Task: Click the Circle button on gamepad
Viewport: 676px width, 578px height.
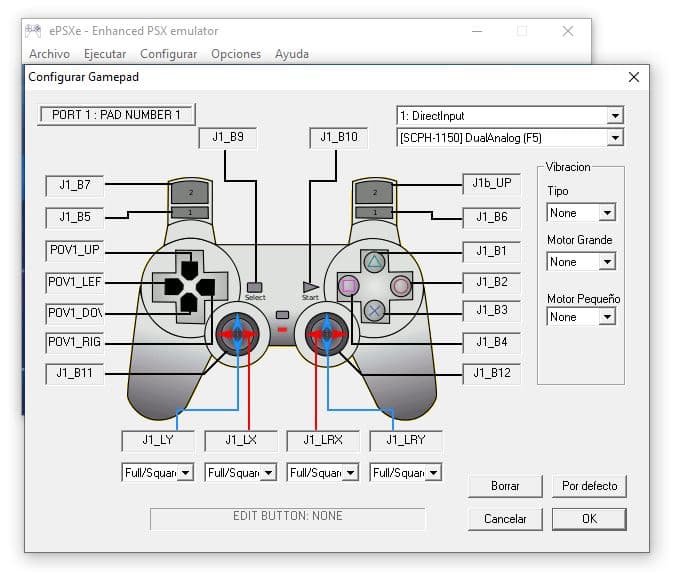Action: coord(400,286)
